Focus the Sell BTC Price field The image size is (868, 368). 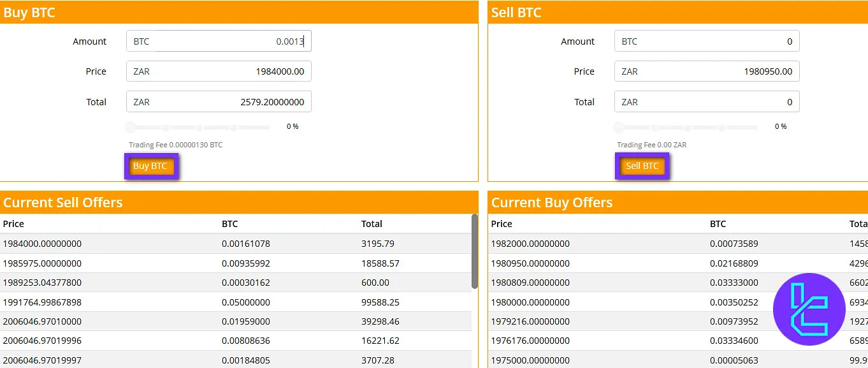pyautogui.click(x=707, y=71)
